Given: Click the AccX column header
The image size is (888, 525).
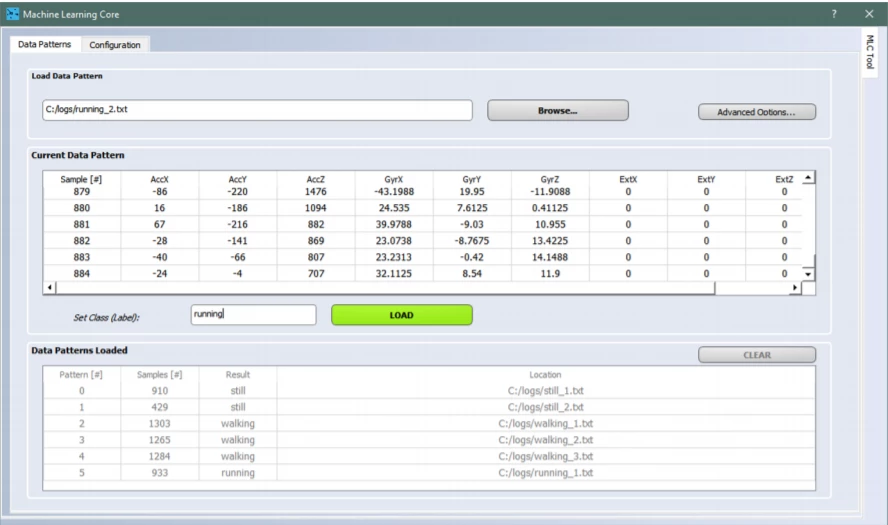Looking at the screenshot, I should coord(160,179).
